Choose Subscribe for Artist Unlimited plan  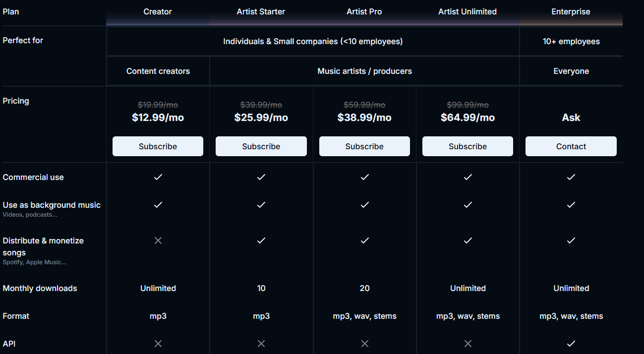(468, 146)
